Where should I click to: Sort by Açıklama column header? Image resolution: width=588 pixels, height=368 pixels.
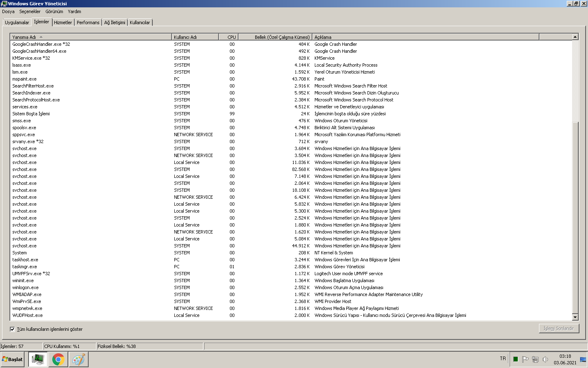pyautogui.click(x=425, y=37)
